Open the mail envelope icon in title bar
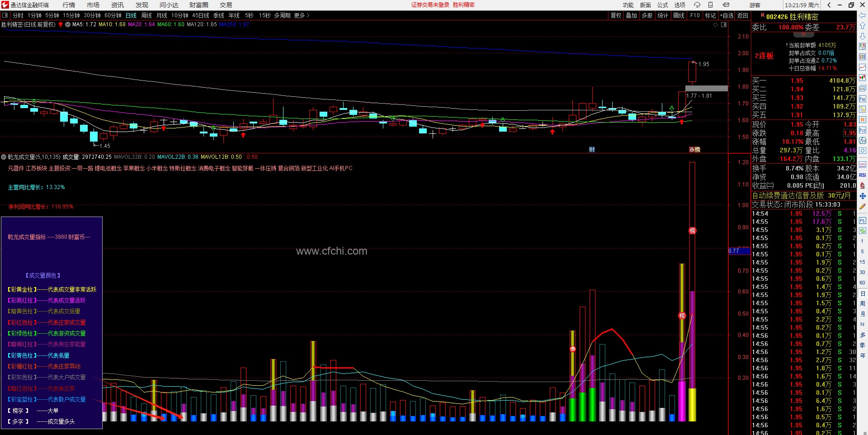This screenshot has width=868, height=435. (x=726, y=5)
